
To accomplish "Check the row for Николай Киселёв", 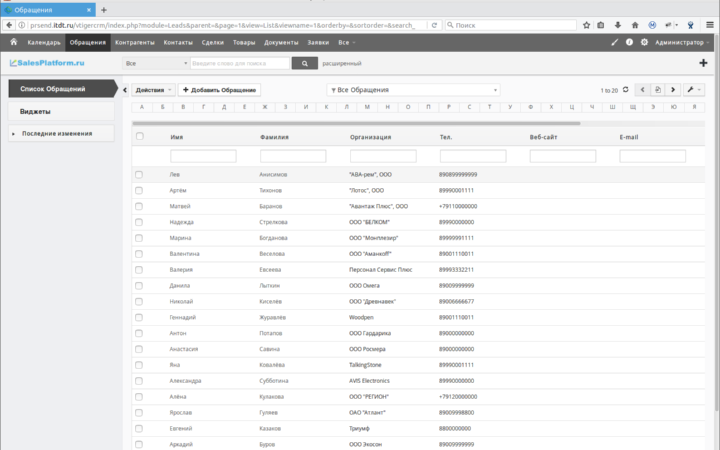I will point(139,301).
